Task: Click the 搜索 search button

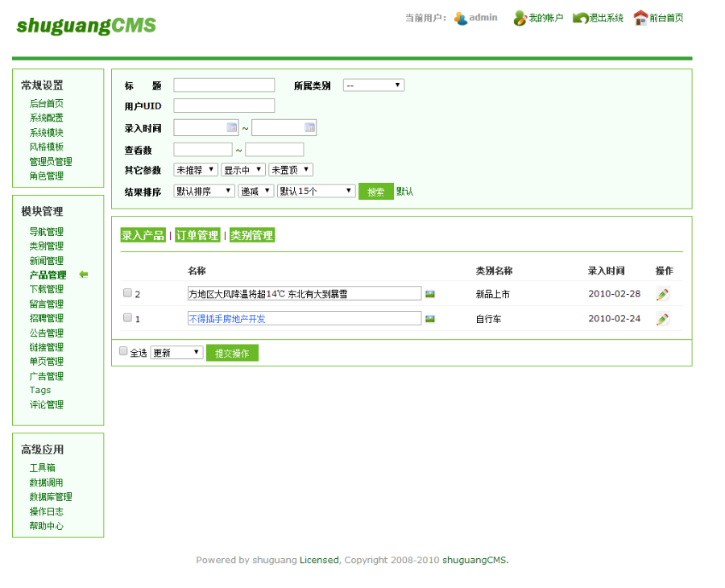Action: tap(375, 191)
